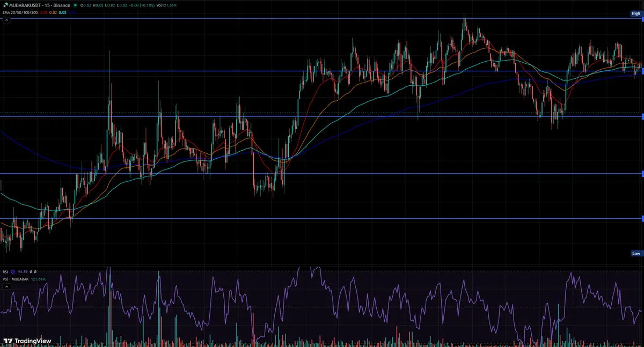Click the Low price label

point(636,253)
